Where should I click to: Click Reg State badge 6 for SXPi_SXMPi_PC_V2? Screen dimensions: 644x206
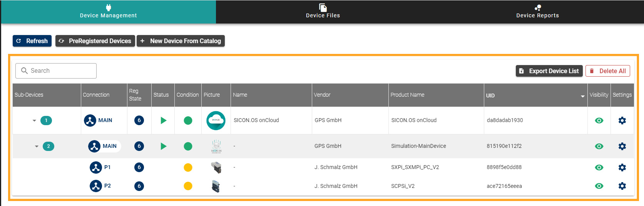coord(139,167)
